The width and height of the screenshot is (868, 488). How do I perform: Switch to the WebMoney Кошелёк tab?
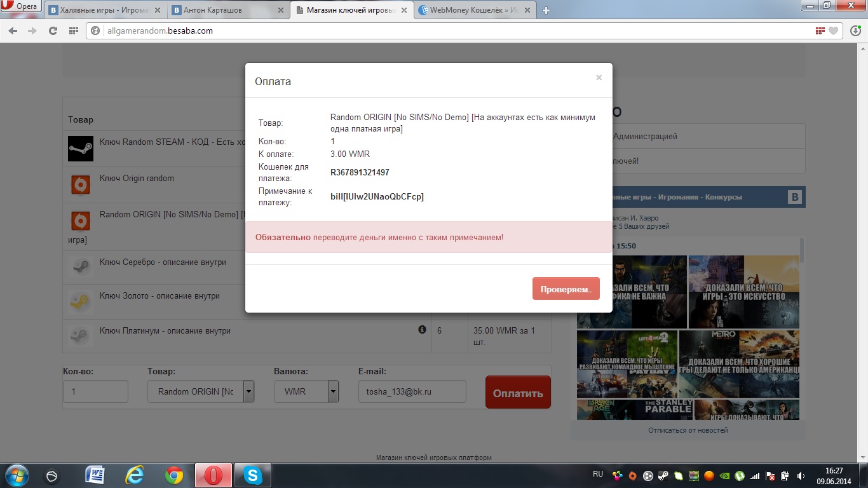[475, 10]
